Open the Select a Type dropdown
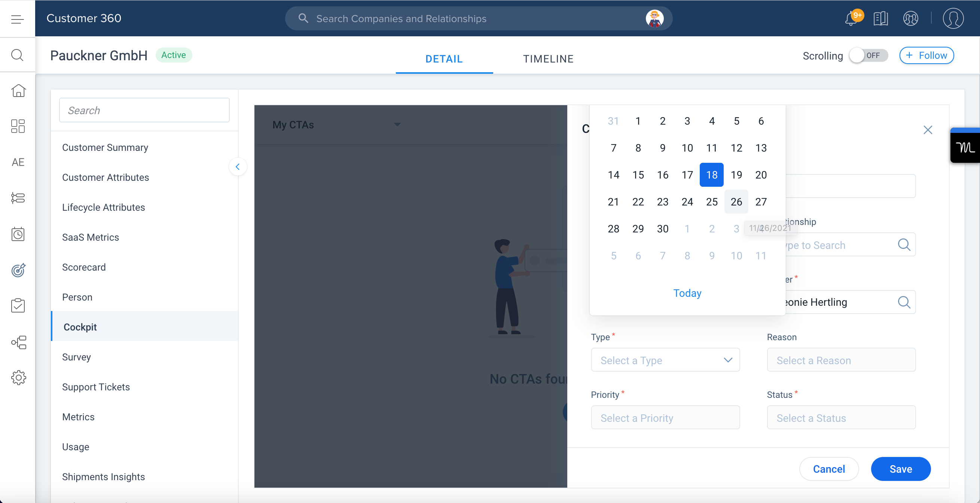 click(x=665, y=360)
